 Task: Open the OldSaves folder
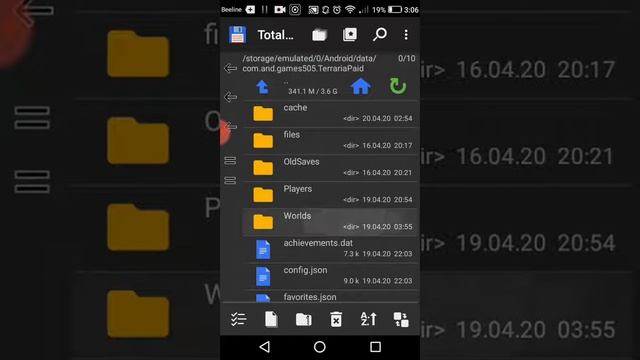(x=331, y=167)
